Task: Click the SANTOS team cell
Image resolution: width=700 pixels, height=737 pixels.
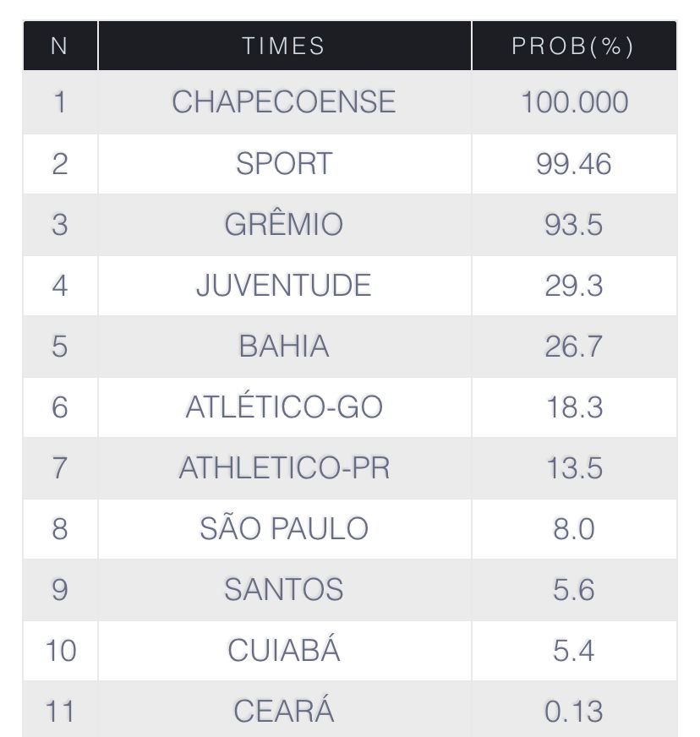Action: (x=284, y=589)
